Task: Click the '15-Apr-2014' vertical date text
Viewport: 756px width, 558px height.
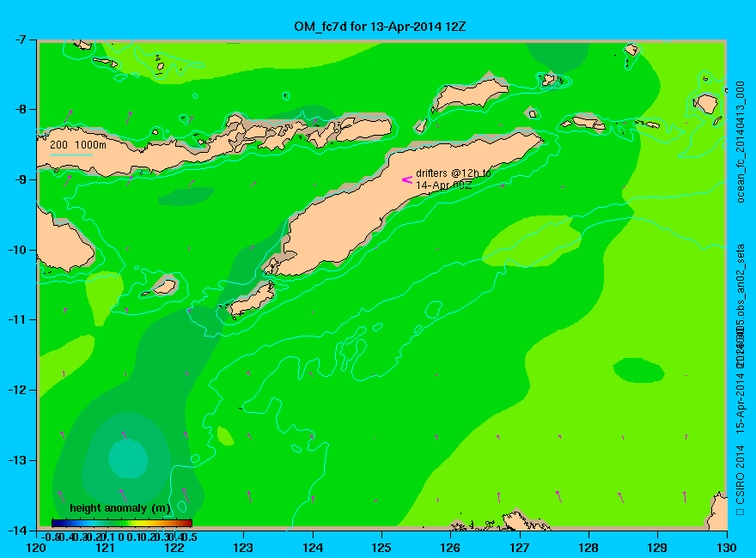Action: tap(740, 400)
